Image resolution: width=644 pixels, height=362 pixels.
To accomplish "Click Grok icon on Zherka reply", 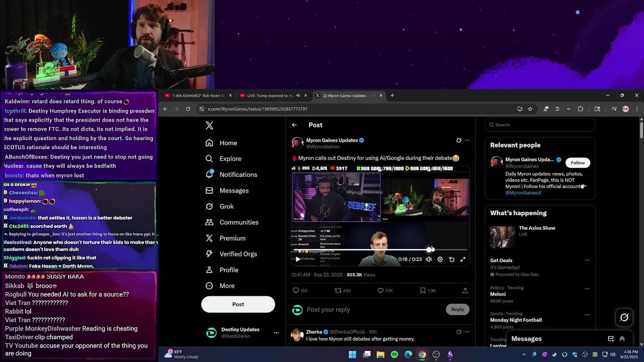I will 458,332.
